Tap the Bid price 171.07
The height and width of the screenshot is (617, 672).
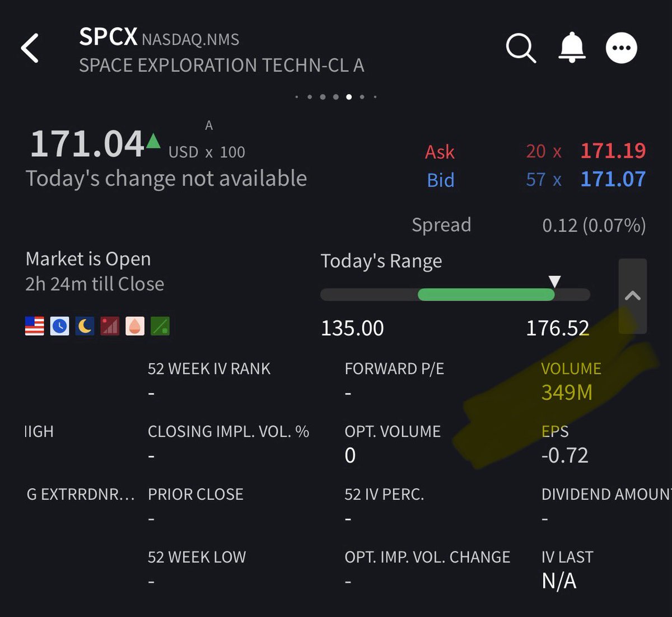click(x=613, y=179)
